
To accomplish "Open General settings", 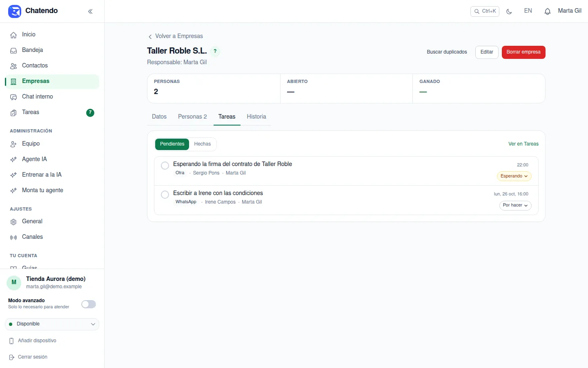I will (52, 222).
